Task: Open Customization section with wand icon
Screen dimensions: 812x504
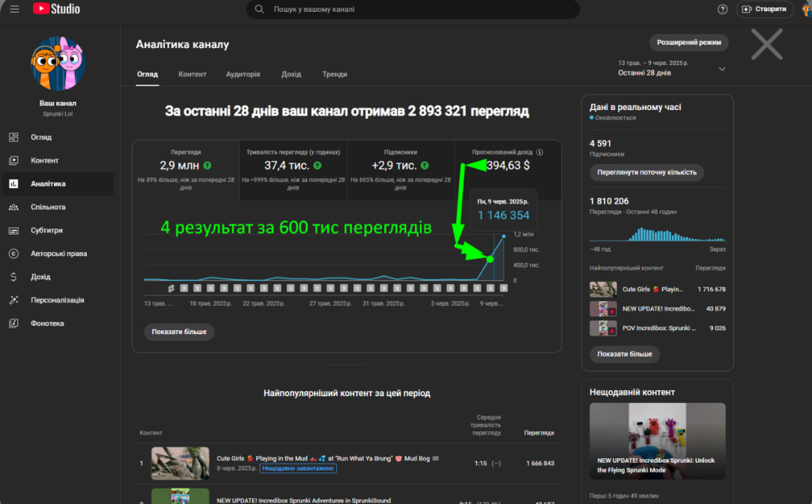Action: (x=57, y=300)
